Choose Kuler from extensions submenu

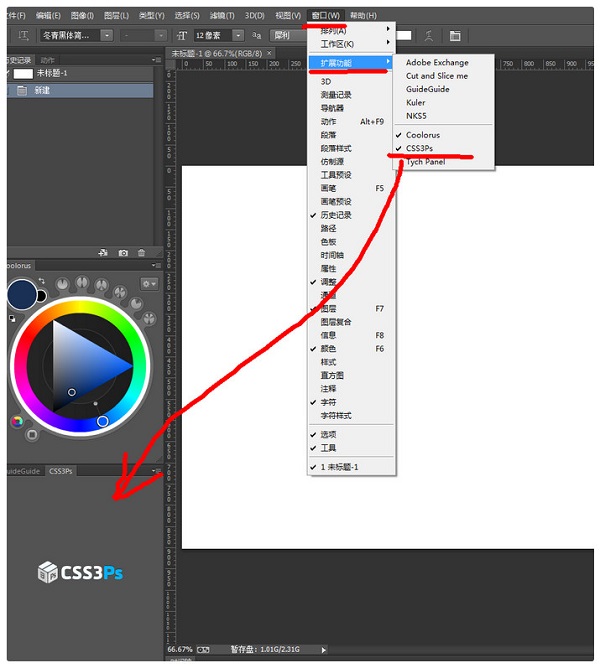point(443,103)
